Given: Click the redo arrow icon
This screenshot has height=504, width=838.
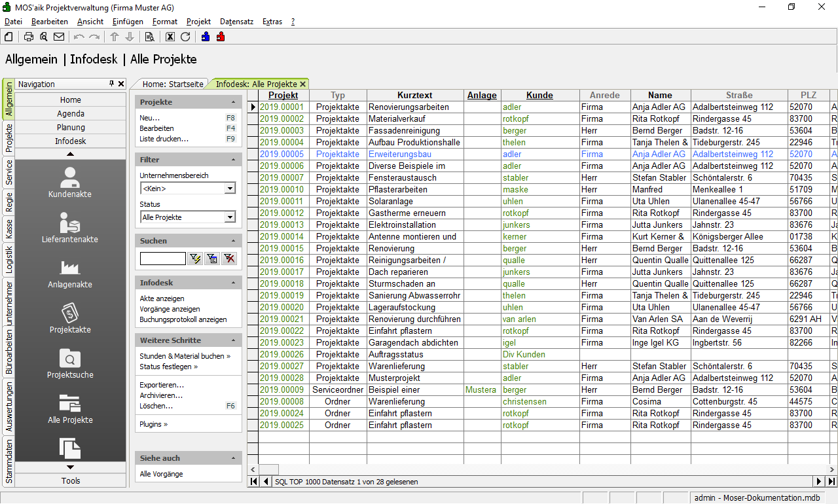Looking at the screenshot, I should 94,37.
